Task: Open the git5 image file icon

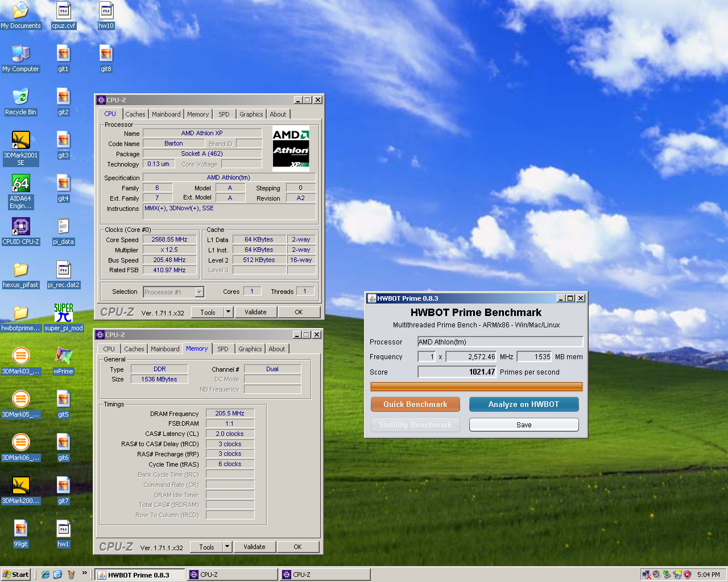Action: tap(63, 404)
